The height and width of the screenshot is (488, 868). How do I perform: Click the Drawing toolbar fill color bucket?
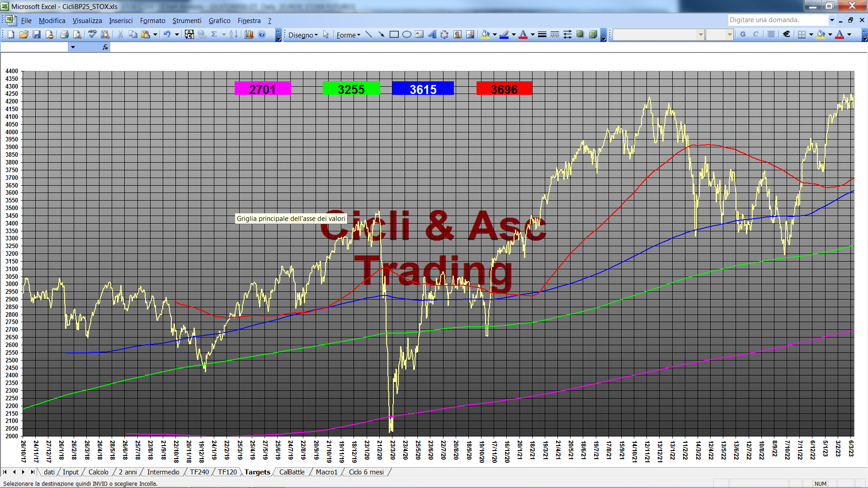click(485, 34)
